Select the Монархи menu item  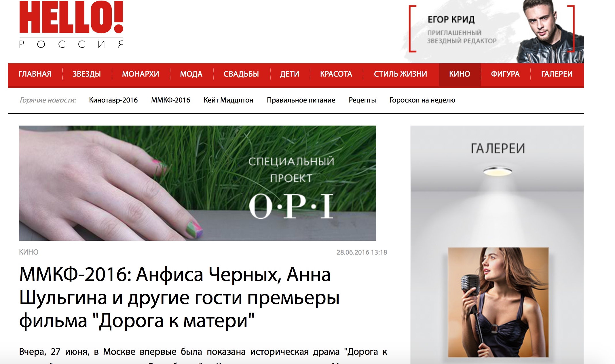pyautogui.click(x=141, y=74)
